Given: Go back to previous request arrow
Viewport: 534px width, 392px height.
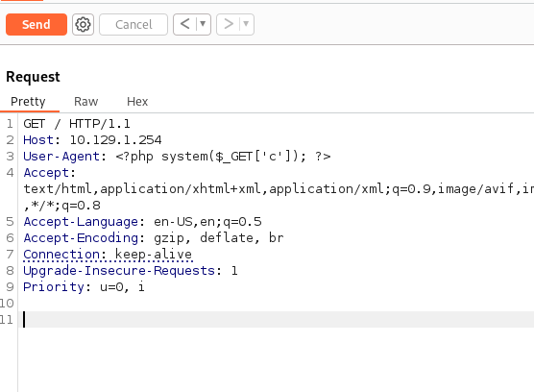Looking at the screenshot, I should tap(184, 24).
